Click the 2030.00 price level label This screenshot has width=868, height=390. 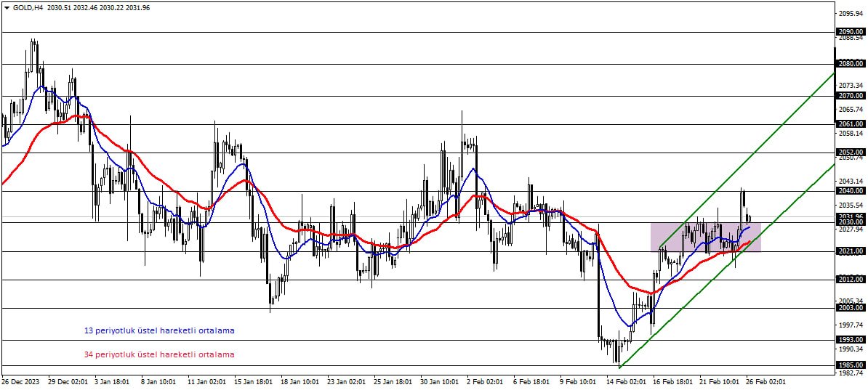pos(851,222)
